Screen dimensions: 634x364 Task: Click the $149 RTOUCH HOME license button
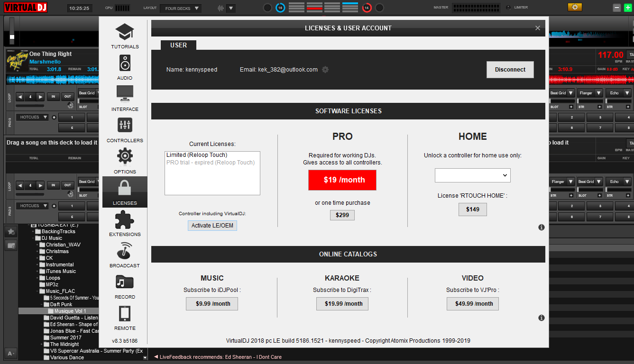(473, 209)
